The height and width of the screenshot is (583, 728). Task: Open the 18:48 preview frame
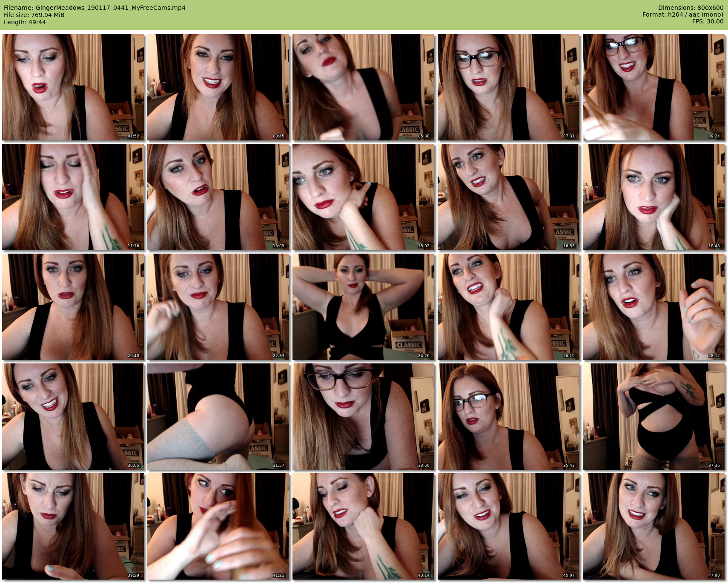654,197
